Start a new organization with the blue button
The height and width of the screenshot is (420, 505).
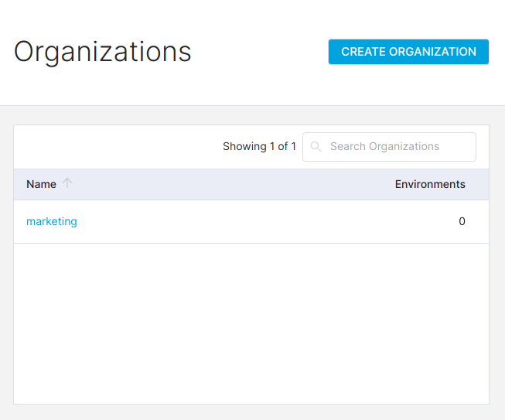(x=408, y=52)
